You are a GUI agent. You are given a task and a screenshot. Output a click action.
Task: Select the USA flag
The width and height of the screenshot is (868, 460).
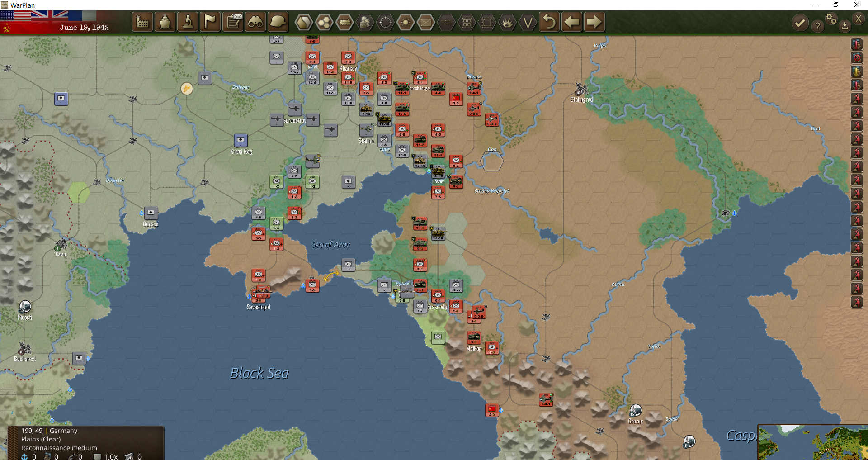[x=15, y=16]
